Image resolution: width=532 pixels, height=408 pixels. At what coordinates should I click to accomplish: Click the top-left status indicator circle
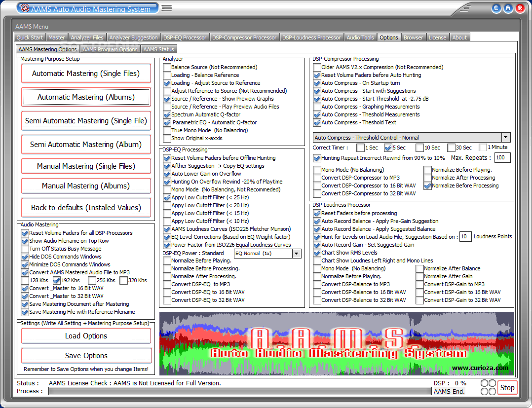pyautogui.click(x=485, y=383)
